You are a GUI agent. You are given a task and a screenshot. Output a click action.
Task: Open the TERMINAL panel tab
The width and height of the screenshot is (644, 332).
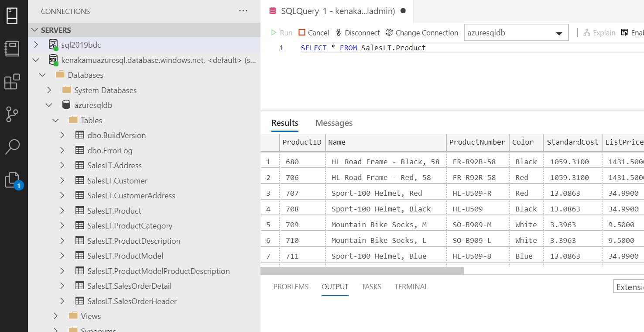point(411,287)
